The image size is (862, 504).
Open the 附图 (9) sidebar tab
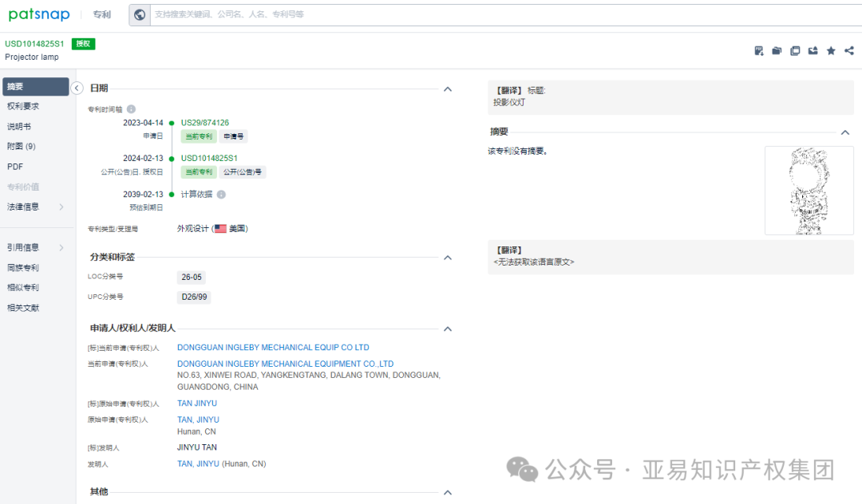click(21, 146)
